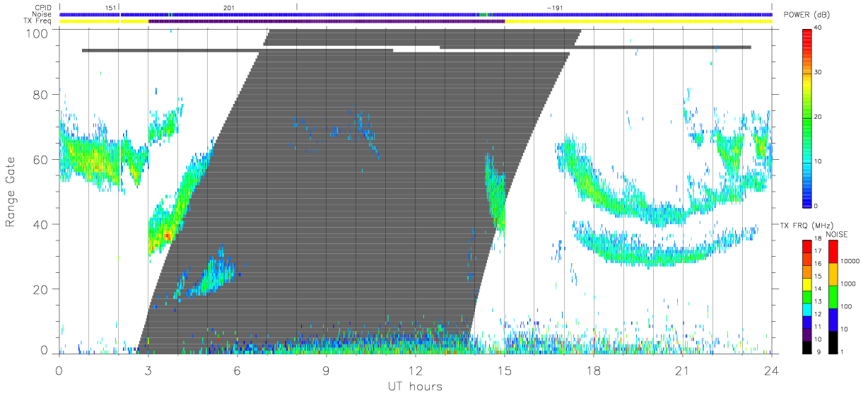Pick the green 100-1000 noise swatch
The width and height of the screenshot is (868, 401).
click(833, 297)
